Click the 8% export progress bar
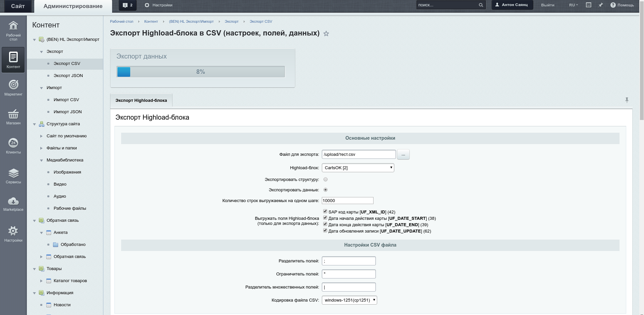 (201, 72)
